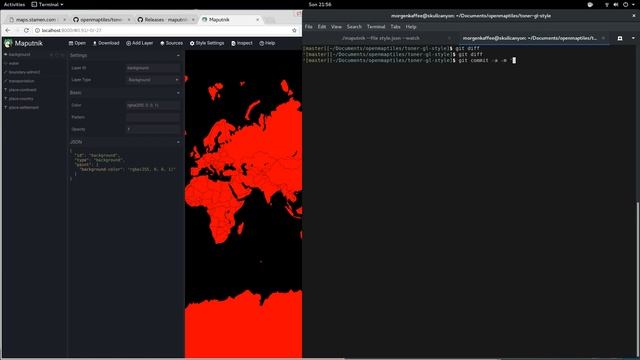The image size is (640, 360).
Task: Open the Terminal menu in menu bar
Action: pyautogui.click(x=376, y=27)
